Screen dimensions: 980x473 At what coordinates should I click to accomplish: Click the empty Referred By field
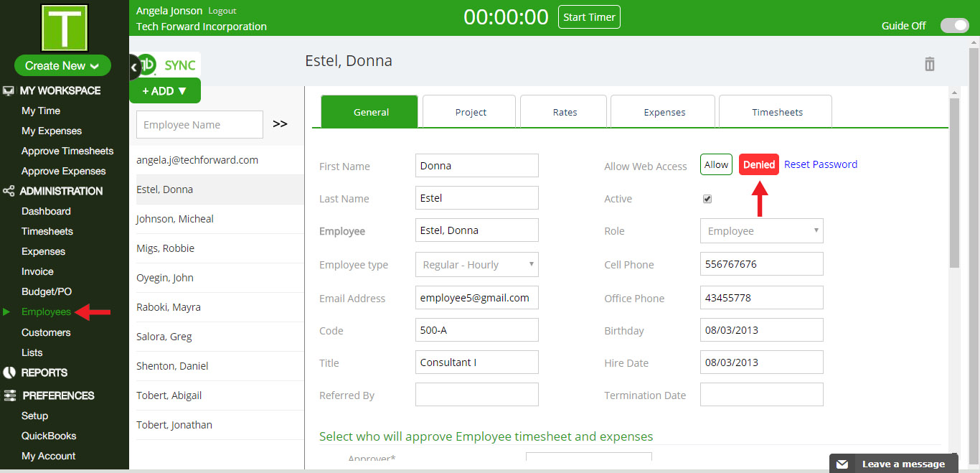477,395
